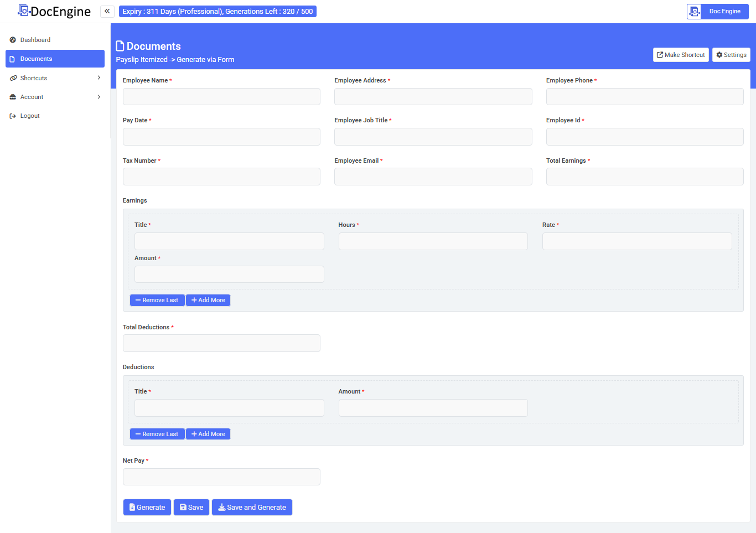Click the Make Shortcut button
This screenshot has width=756, height=533.
680,55
